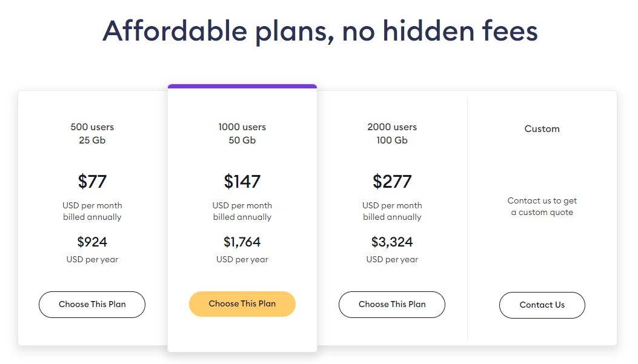Click 'USD per month billed annually' under $77
The image size is (638, 364).
pyautogui.click(x=92, y=211)
